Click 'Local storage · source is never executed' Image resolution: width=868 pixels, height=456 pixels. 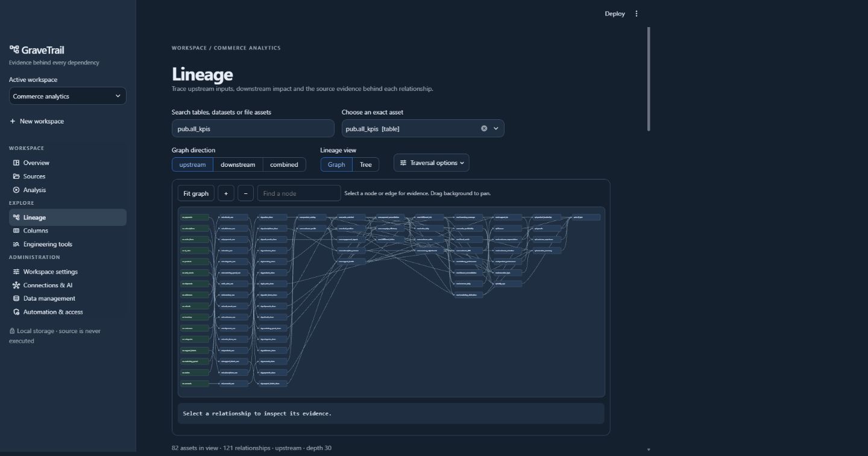[x=55, y=336]
